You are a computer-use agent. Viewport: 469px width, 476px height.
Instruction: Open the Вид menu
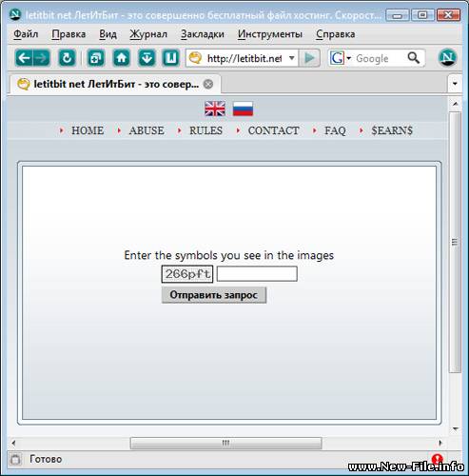click(107, 34)
